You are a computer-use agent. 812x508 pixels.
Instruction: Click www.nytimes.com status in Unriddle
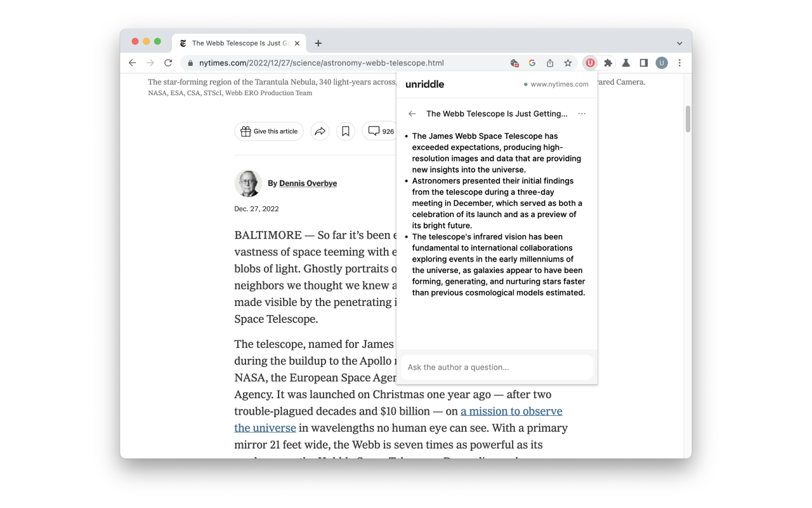556,84
